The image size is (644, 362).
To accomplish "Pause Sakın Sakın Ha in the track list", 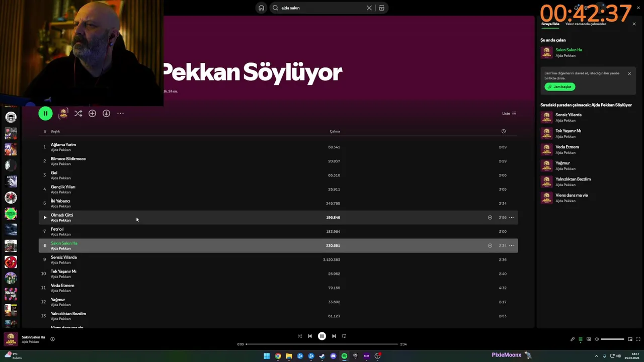I will [44, 246].
